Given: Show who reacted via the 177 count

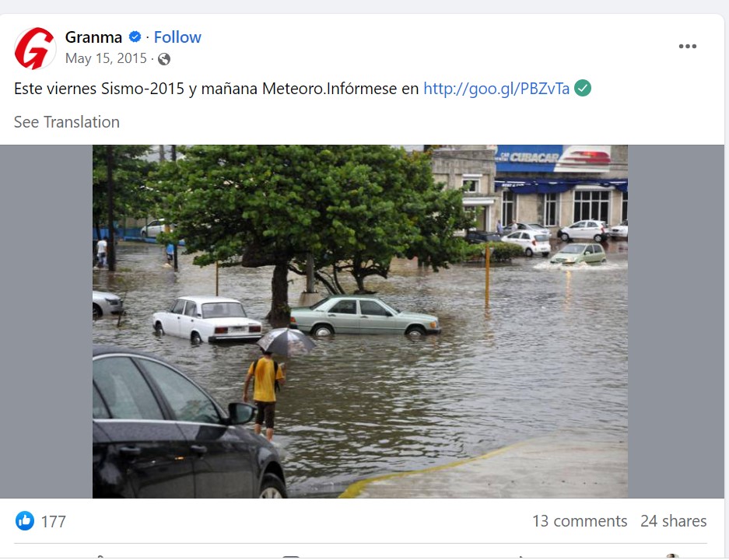Looking at the screenshot, I should (x=53, y=521).
